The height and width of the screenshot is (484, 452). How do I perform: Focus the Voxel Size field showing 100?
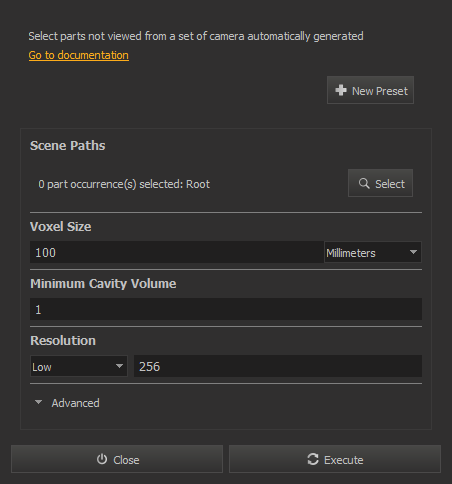pyautogui.click(x=177, y=252)
